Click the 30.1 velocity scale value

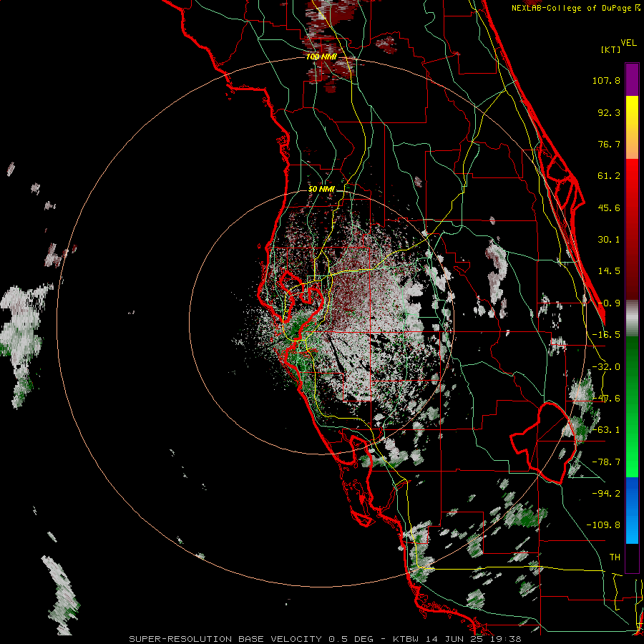tap(609, 240)
